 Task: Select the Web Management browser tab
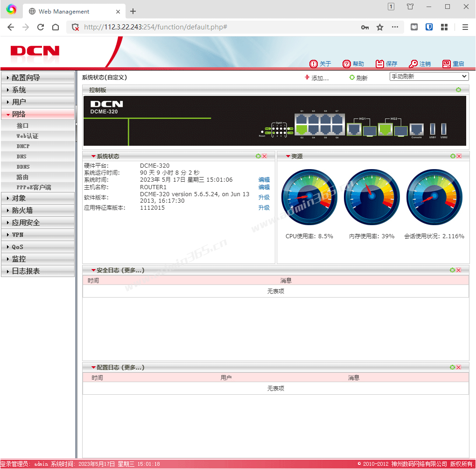tap(74, 11)
